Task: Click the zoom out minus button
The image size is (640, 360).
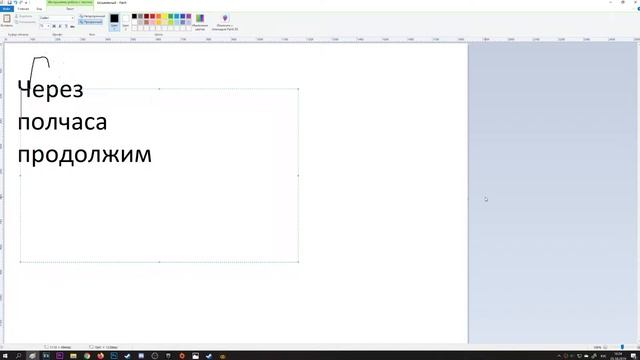Action: 606,347
